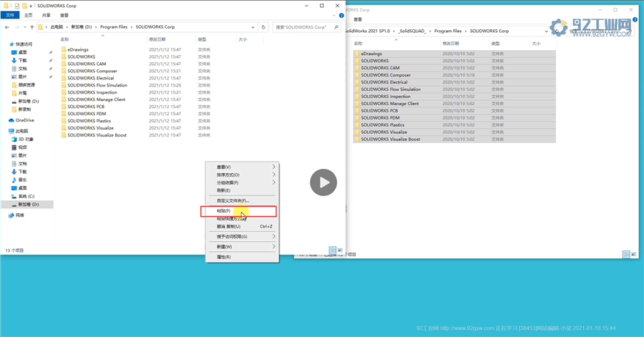Click the video play button overlay
Viewport: 644px width, 337px height.
[323, 182]
